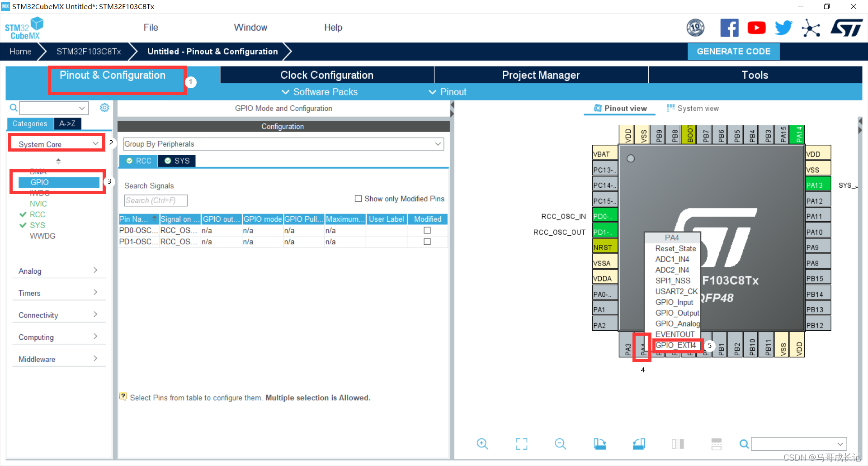The image size is (868, 466).
Task: Switch to System view
Action: point(692,108)
